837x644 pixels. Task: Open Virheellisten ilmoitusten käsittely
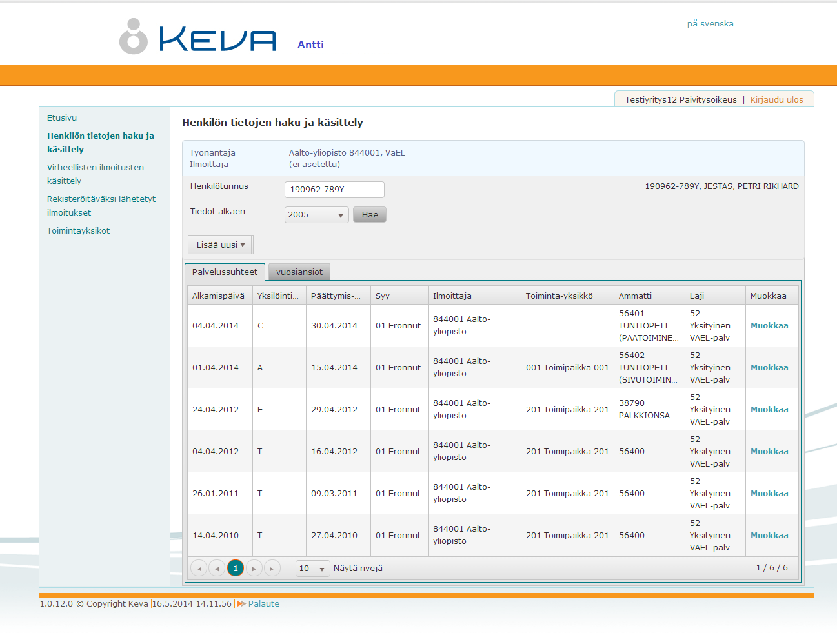96,174
